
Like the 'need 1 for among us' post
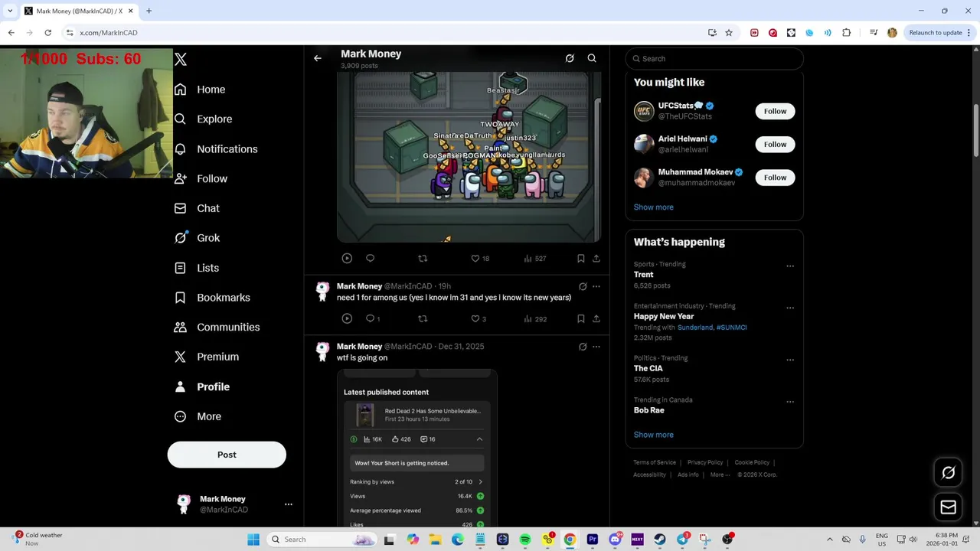point(479,318)
